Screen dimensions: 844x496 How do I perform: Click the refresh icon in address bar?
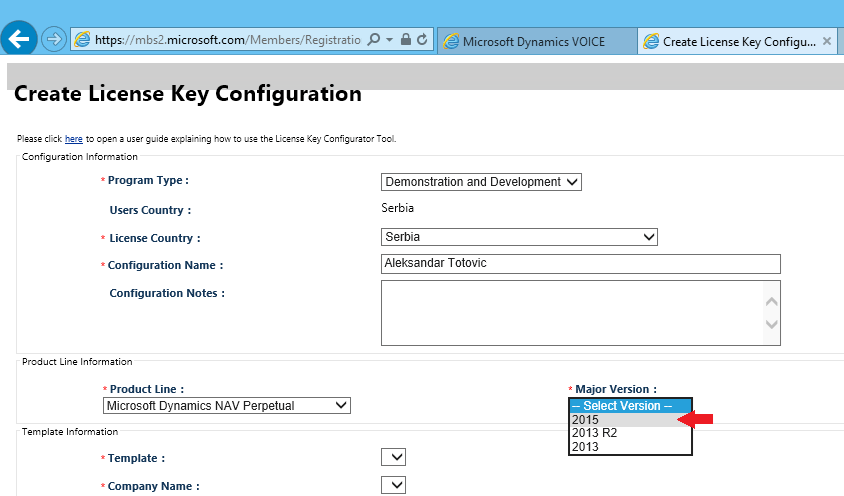pos(422,40)
